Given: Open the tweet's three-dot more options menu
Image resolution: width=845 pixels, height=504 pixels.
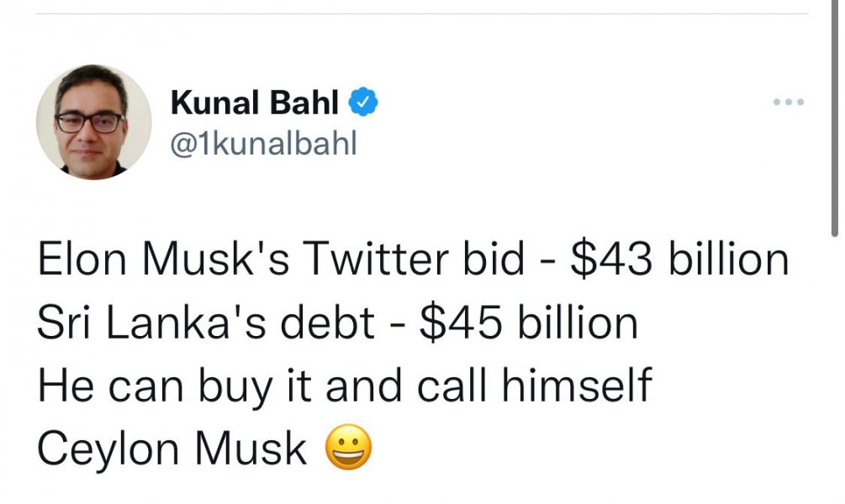Looking at the screenshot, I should pos(789,102).
